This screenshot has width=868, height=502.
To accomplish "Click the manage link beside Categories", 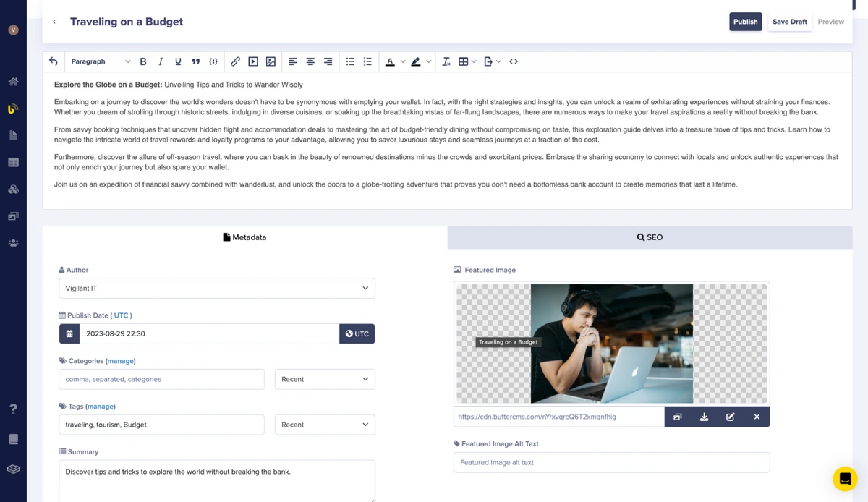I will [121, 361].
